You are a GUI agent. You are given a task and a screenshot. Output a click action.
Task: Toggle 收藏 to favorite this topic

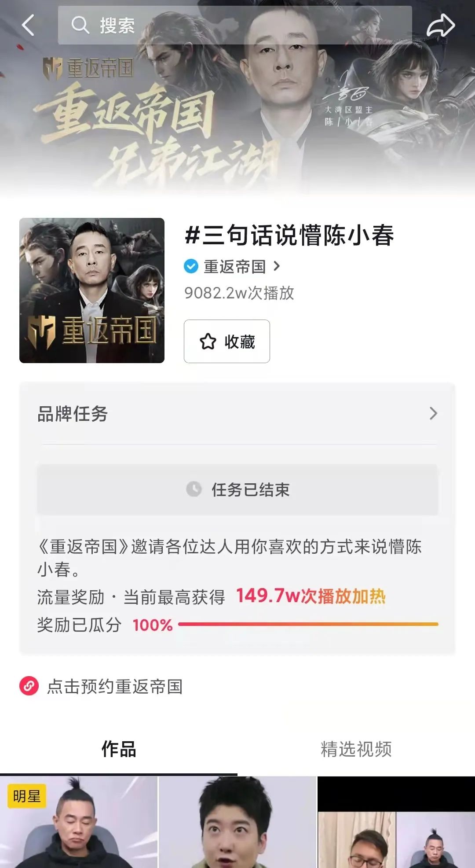coord(227,342)
